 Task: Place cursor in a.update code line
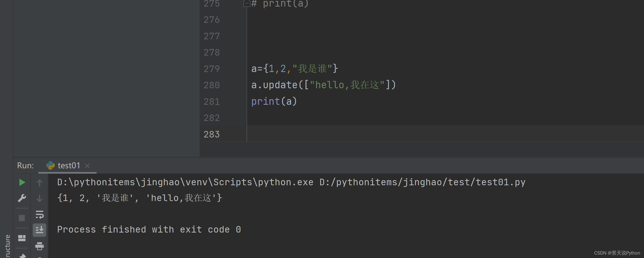(323, 85)
